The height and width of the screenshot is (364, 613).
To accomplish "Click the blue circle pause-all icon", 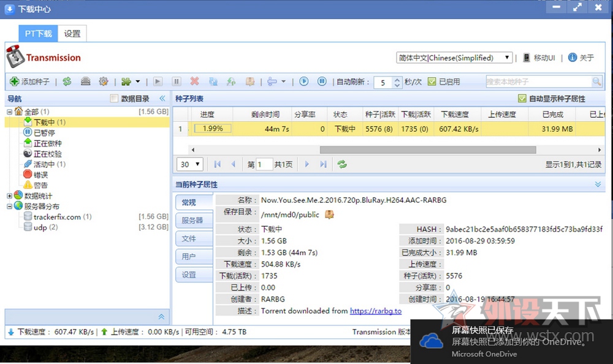I will [x=322, y=82].
